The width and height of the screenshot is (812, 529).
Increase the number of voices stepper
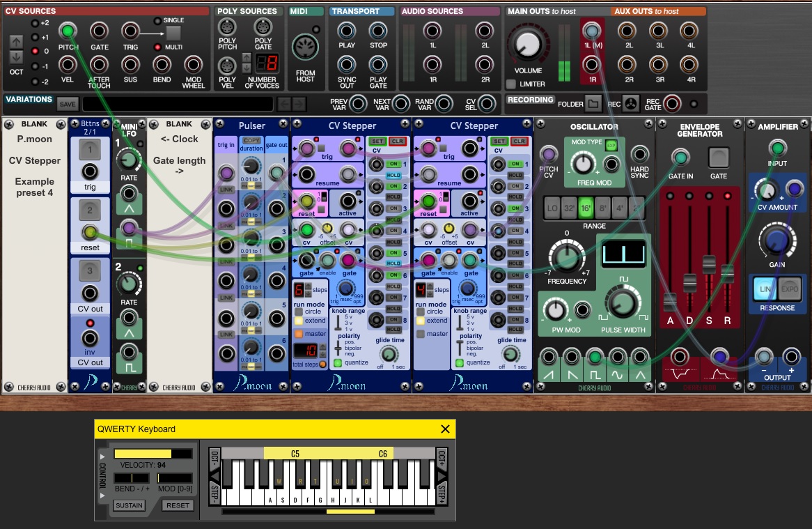(x=247, y=57)
